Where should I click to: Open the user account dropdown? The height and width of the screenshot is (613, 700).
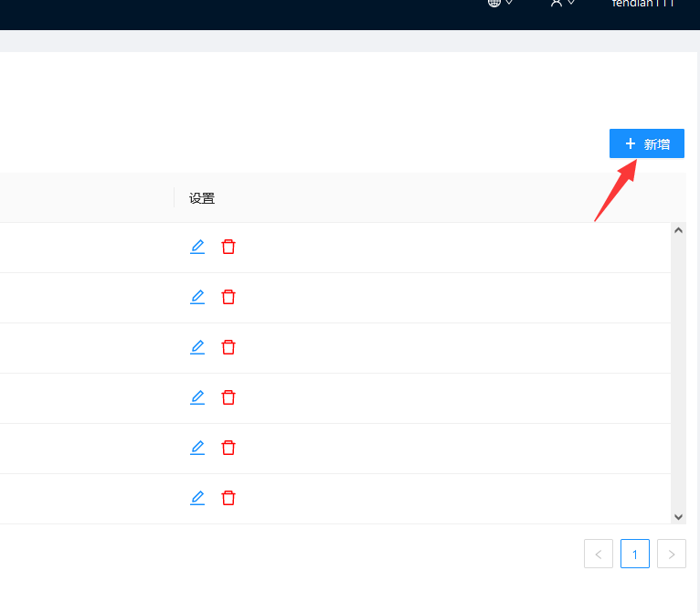562,3
